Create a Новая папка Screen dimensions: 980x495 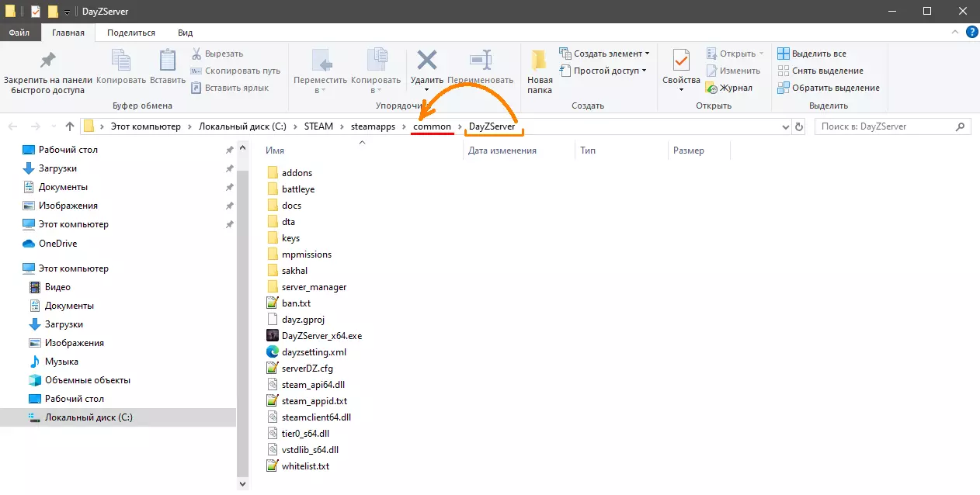(540, 71)
